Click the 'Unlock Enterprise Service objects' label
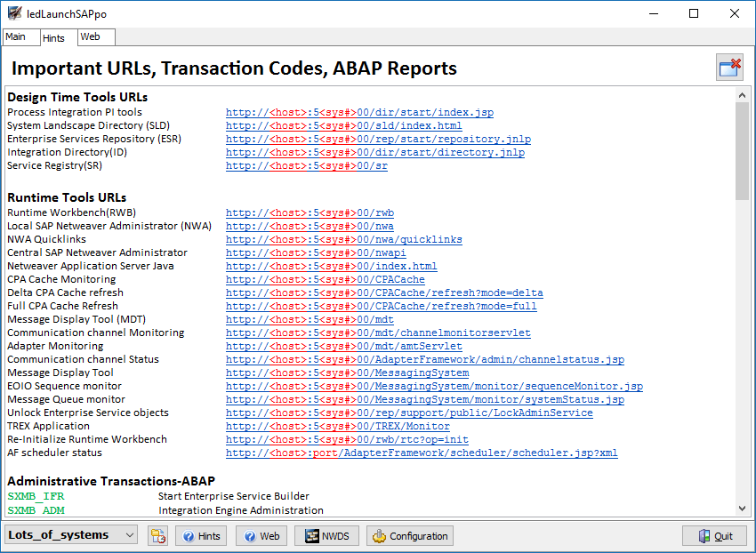Screen dimensions: 756x553 (x=88, y=413)
